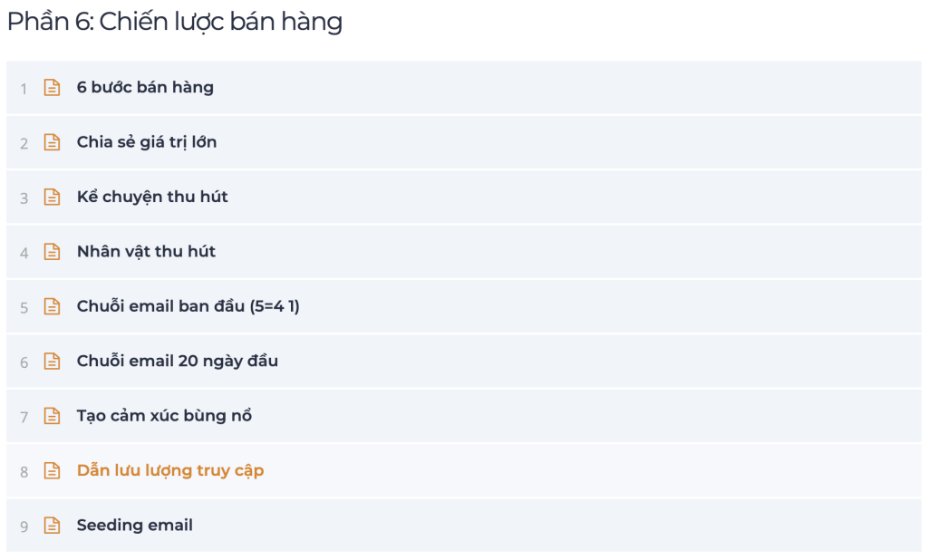
Task: Click the section heading "Phần 6: Chiến lược bán hàng"
Action: coord(175,22)
